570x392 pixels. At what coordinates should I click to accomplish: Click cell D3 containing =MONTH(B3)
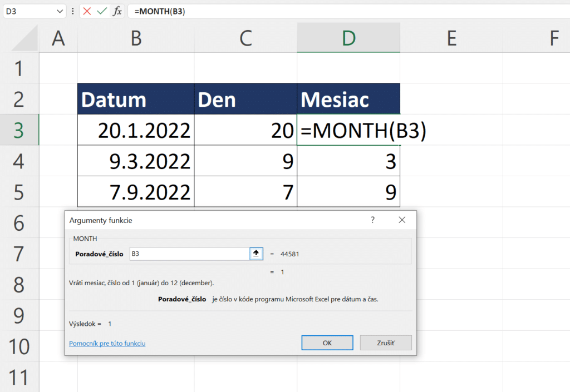pos(348,130)
